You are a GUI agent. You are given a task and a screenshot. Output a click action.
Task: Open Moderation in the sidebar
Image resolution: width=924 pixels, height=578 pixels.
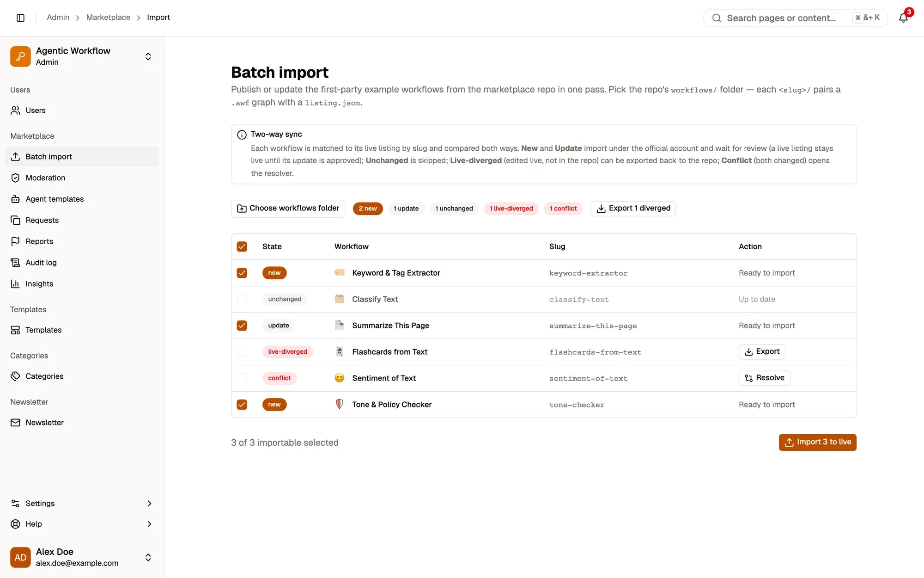coord(82,178)
